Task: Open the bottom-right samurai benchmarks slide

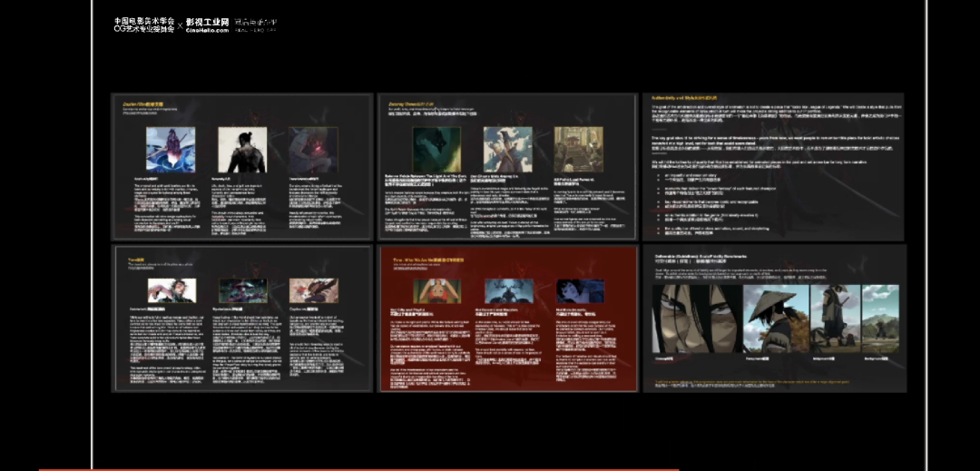Action: click(x=773, y=318)
